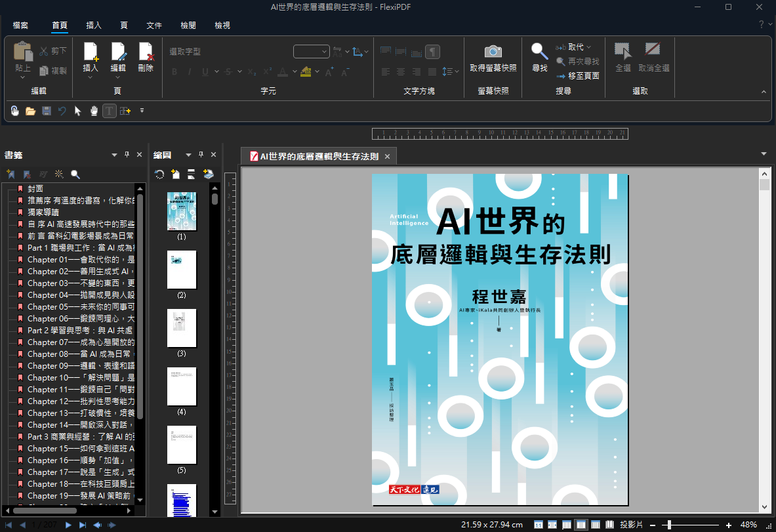Click Delete page (刪除) icon
This screenshot has height=532, width=776.
click(x=146, y=51)
